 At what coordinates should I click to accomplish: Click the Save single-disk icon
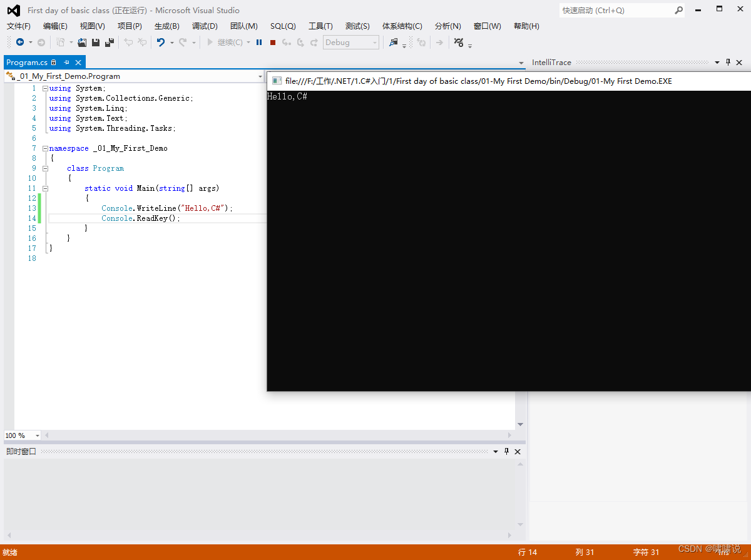pyautogui.click(x=96, y=42)
